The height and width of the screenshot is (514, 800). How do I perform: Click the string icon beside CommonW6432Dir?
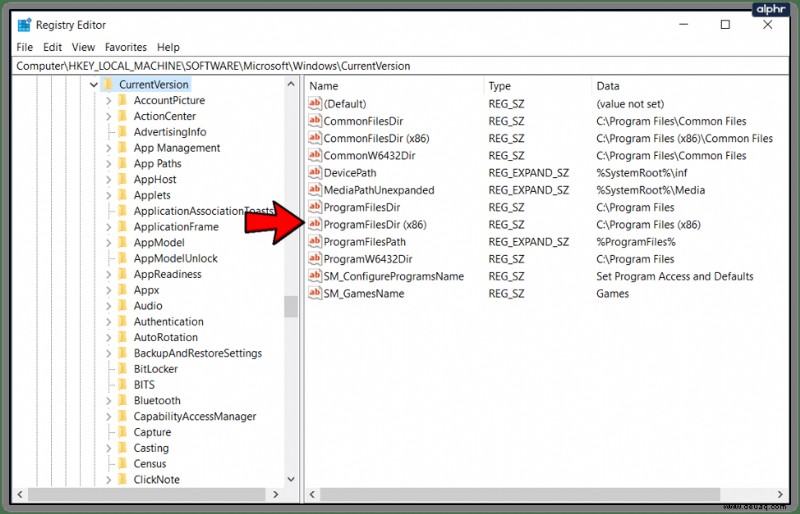pyautogui.click(x=315, y=155)
